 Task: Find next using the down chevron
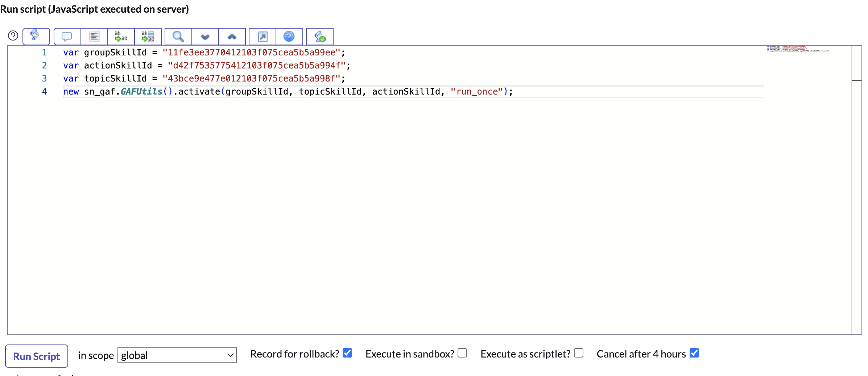click(205, 36)
